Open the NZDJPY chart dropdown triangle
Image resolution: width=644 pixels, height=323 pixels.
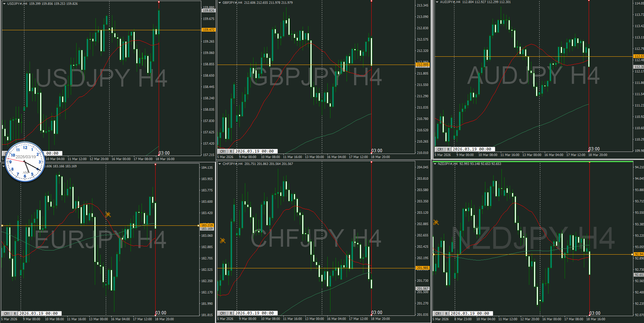coord(435,164)
